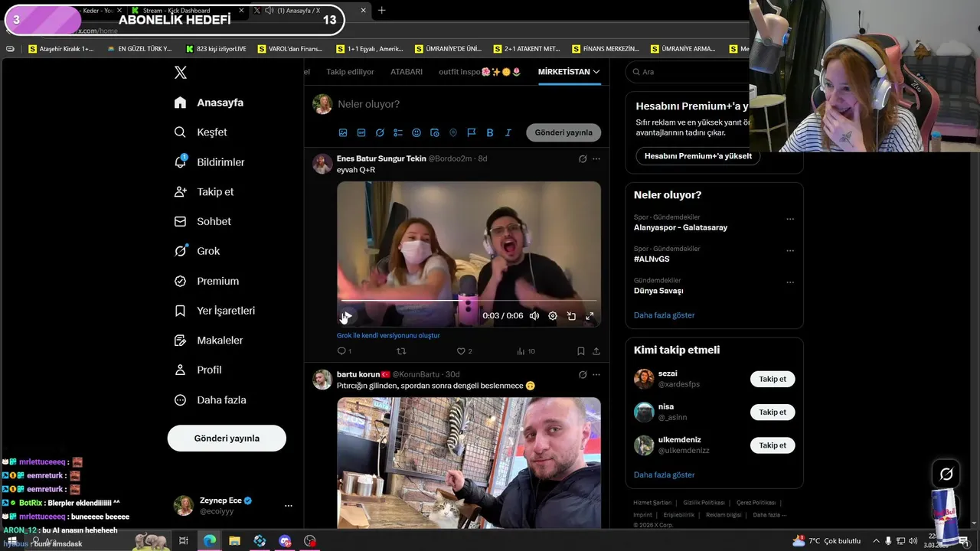The image size is (980, 551).
Task: Click Hesabını Premium+'a yükselt button
Action: [698, 156]
